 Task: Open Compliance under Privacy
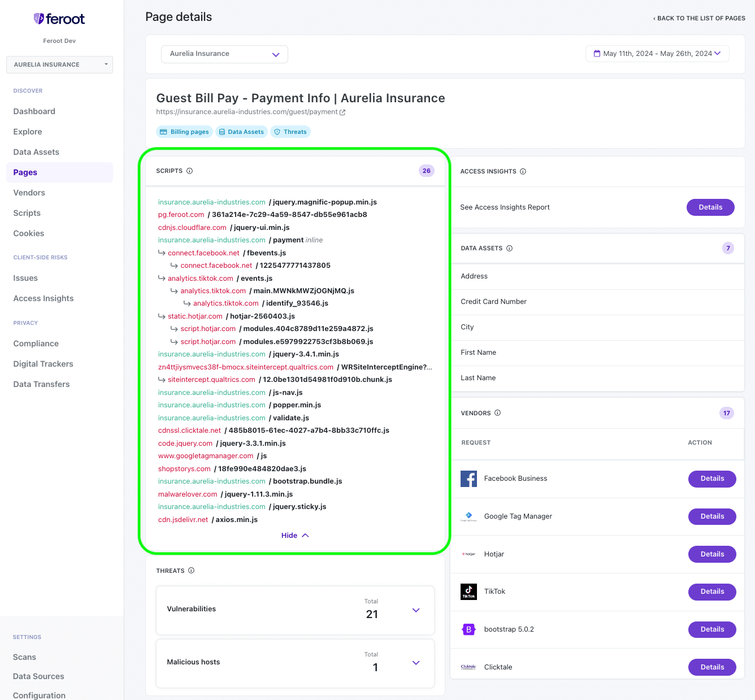coord(36,344)
